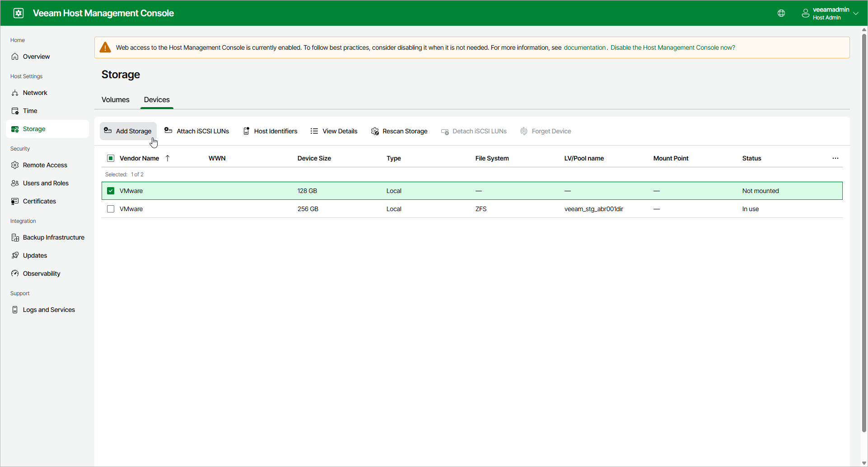
Task: Open the Updates page
Action: 35,255
